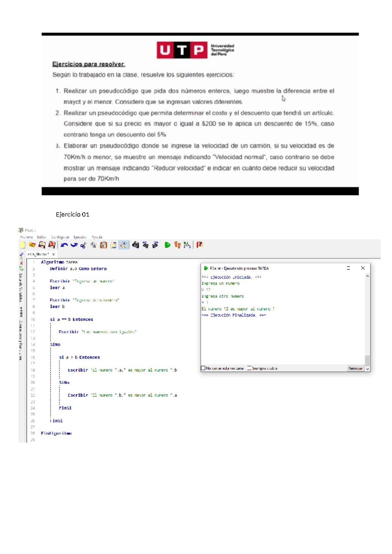Run the algorithm with green play icon
Image resolution: width=392 pixels, height=554 pixels.
[168, 245]
